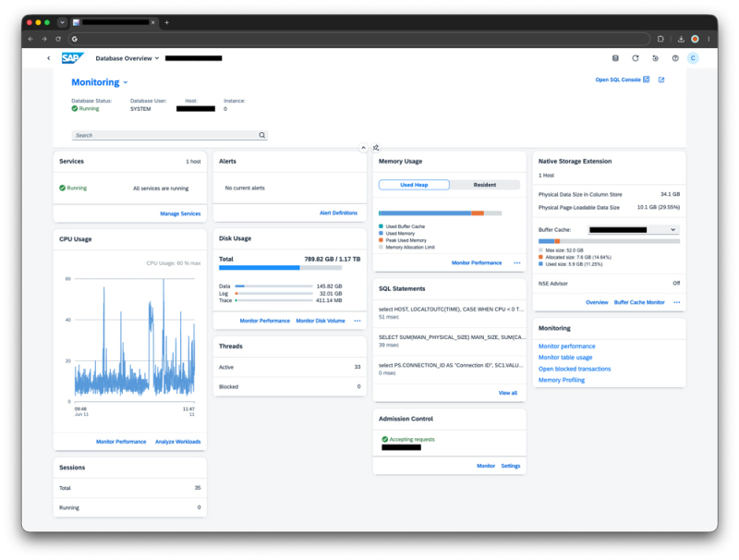Open Admission Control Settings link

point(511,466)
